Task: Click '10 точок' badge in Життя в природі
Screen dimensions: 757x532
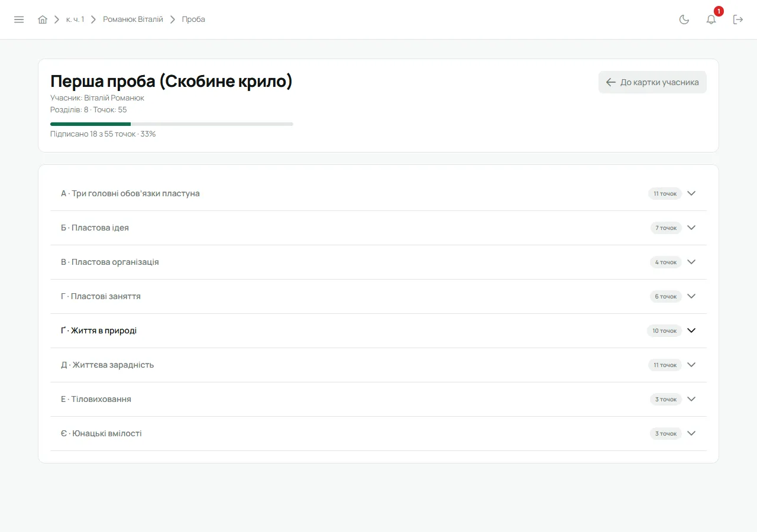Action: click(x=664, y=330)
